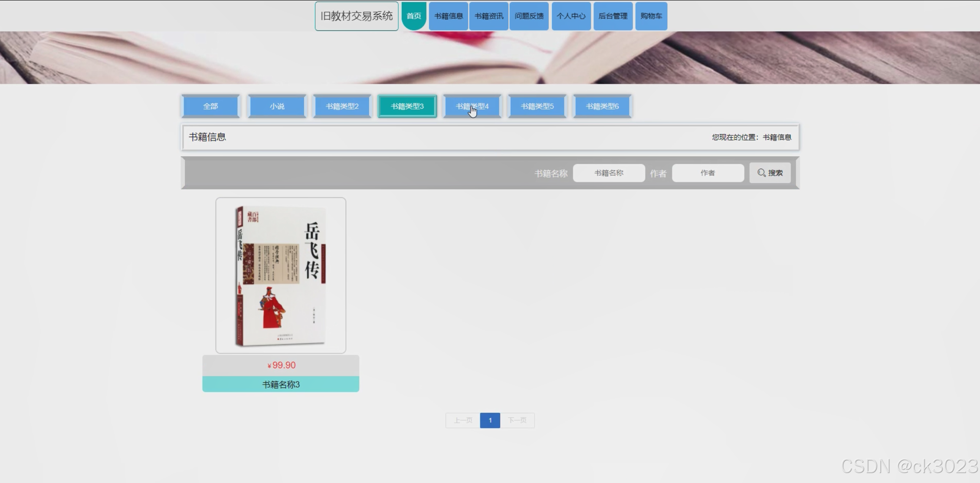Open the 岳飞传 book cover thumbnail

click(x=281, y=276)
